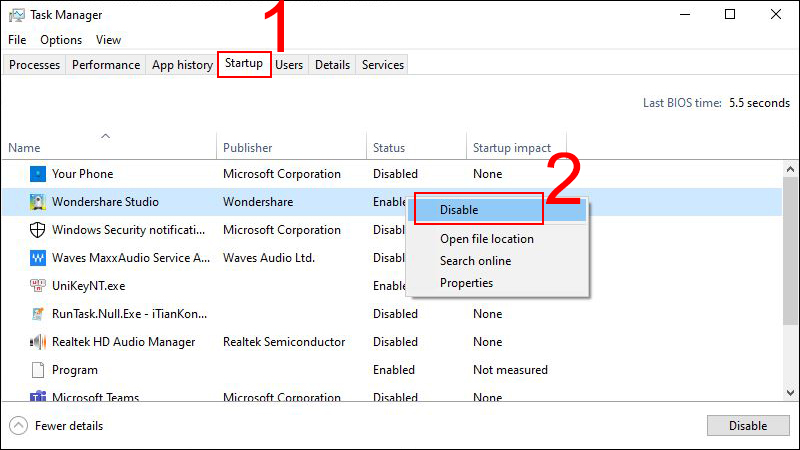
Task: Choose Disable in the context menu
Action: 497,210
